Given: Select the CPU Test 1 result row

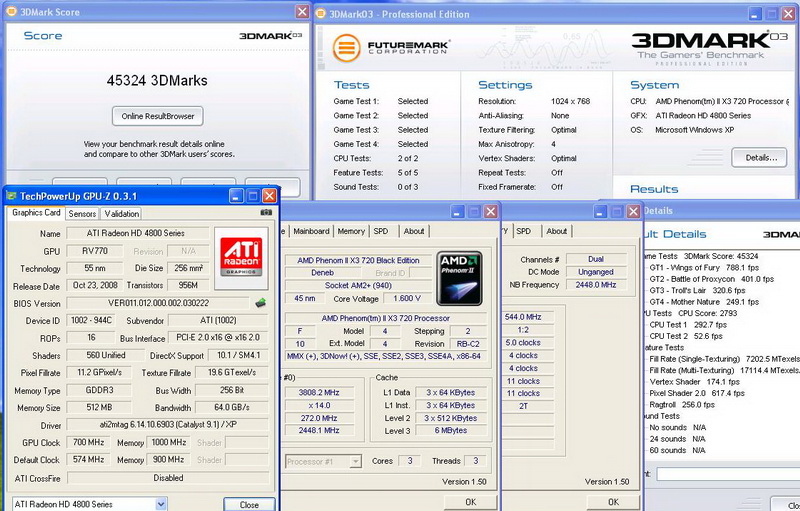Looking at the screenshot, I should coord(688,324).
